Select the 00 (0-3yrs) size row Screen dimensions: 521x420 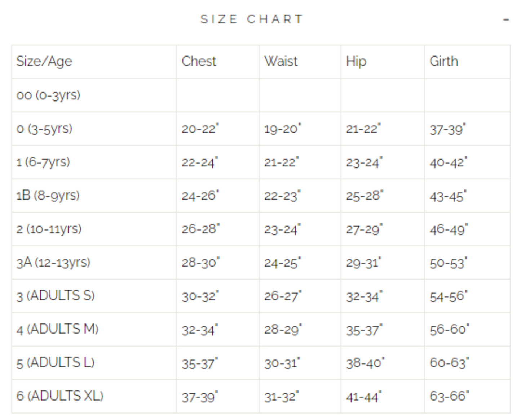coord(48,95)
